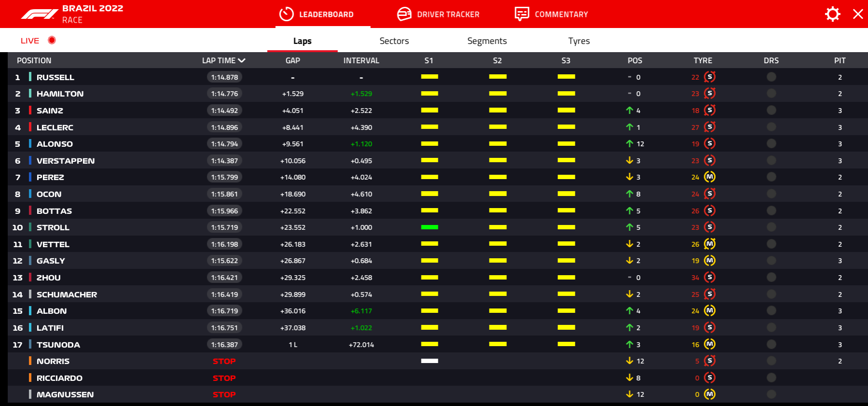Screen dimensions: 868x406
Task: Switch to the Sectors sub-tab
Action: click(x=394, y=41)
